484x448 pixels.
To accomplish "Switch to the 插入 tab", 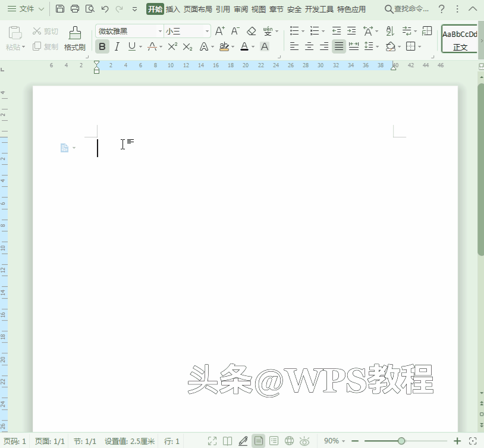I will click(x=172, y=10).
